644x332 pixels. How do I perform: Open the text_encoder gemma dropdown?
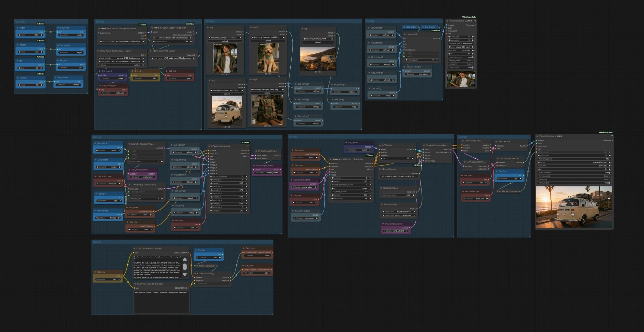pos(121,58)
